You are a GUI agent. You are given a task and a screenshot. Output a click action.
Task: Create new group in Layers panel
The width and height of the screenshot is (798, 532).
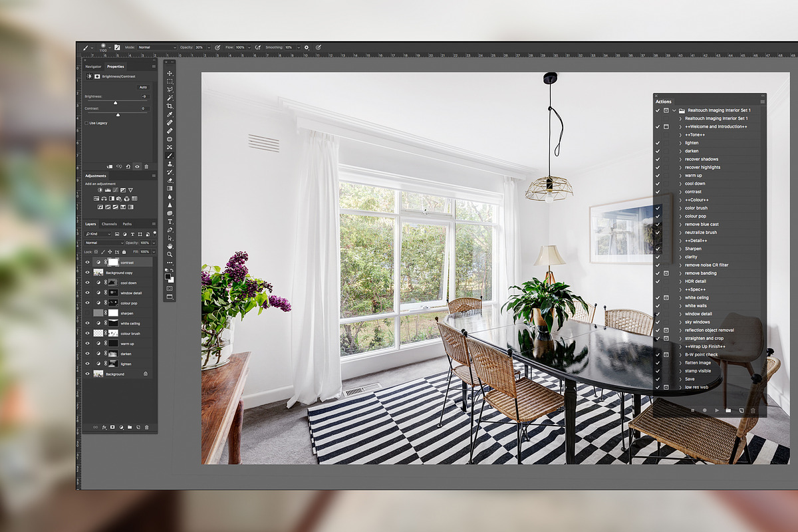pos(130,427)
